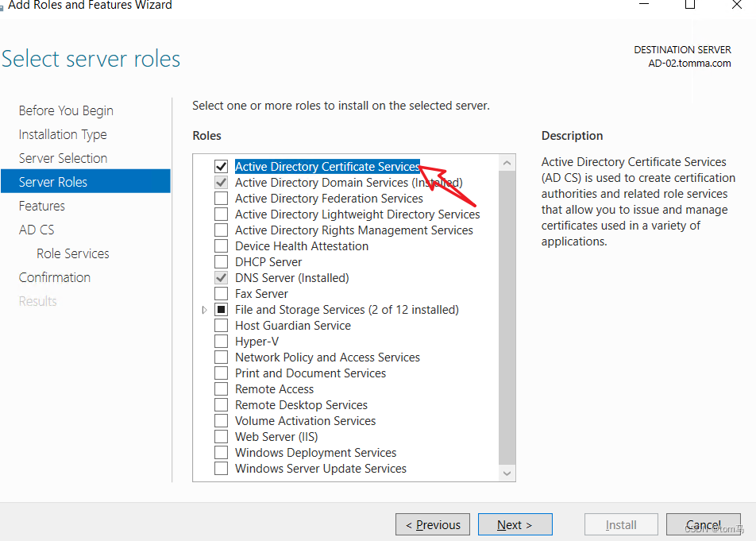
Task: Check Active Directory Rights Management Services box
Action: click(222, 230)
